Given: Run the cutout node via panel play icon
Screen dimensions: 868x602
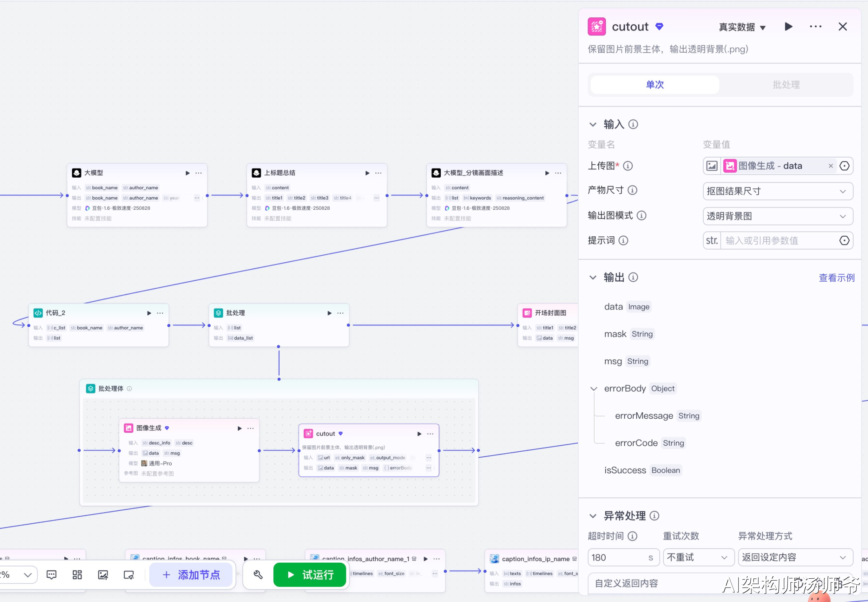Looking at the screenshot, I should [788, 27].
